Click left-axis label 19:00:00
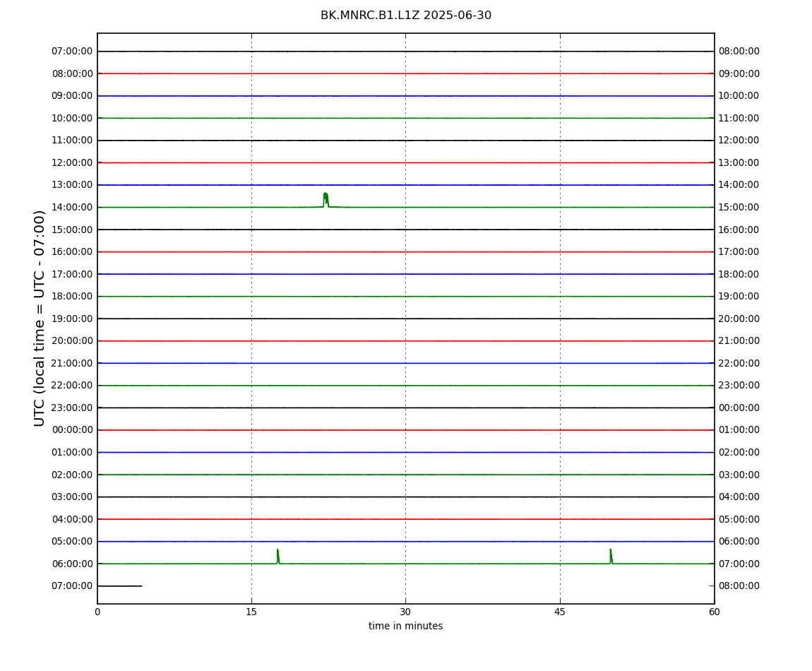Viewport: 812px width, 671px height. pyautogui.click(x=72, y=319)
